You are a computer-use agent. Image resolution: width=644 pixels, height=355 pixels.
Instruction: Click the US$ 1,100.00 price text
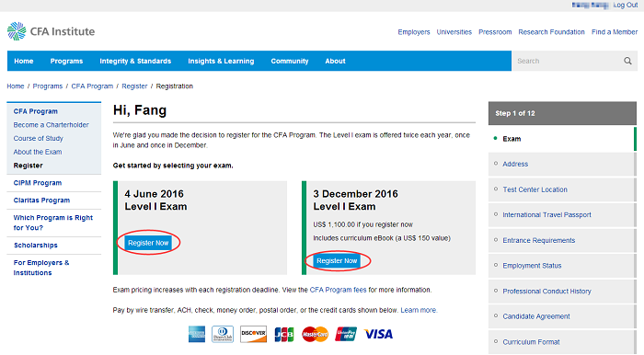point(363,224)
